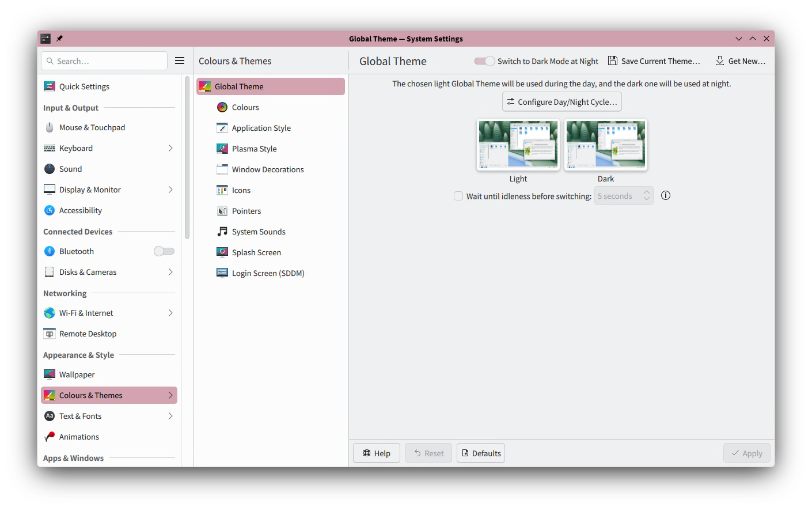Click the sidebar vertical scrollbar
The width and height of the screenshot is (812, 511).
tap(187, 157)
